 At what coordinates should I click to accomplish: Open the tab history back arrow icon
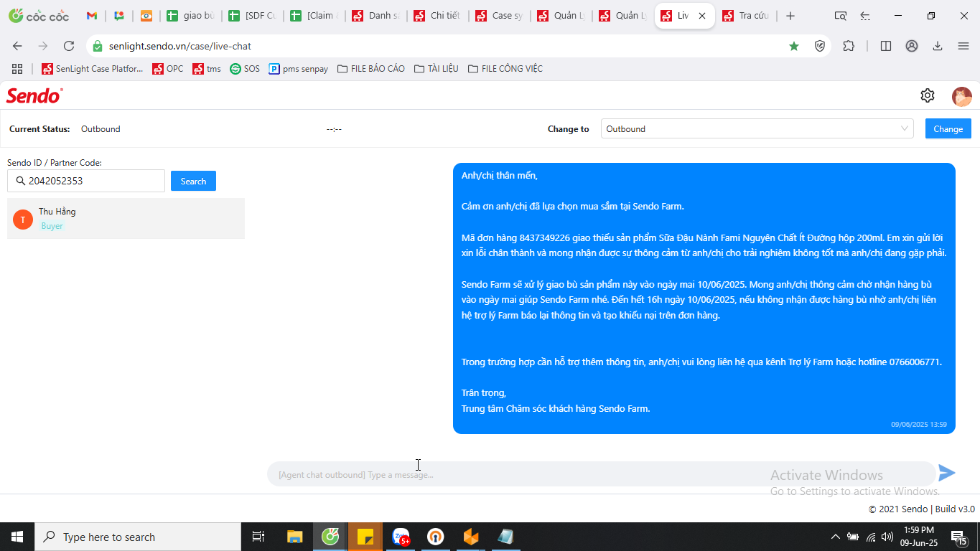865,16
